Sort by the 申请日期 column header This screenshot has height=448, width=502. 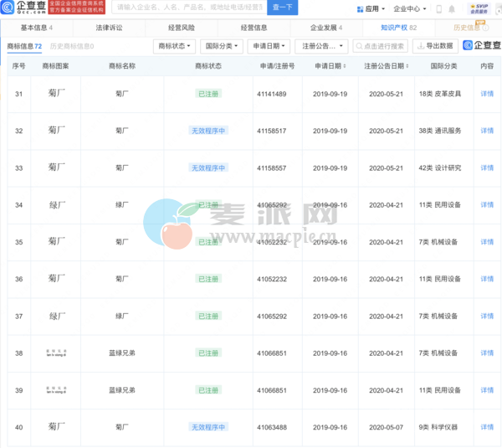[x=330, y=66]
